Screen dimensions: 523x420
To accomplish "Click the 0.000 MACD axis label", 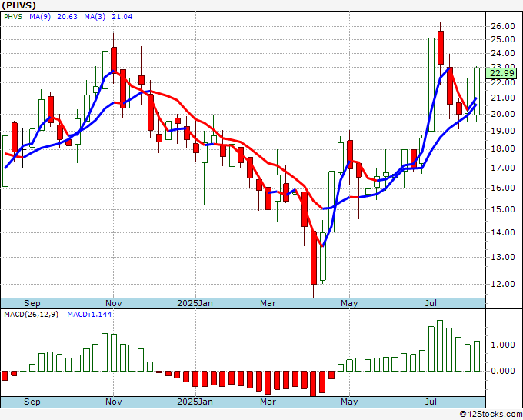I will (x=503, y=371).
